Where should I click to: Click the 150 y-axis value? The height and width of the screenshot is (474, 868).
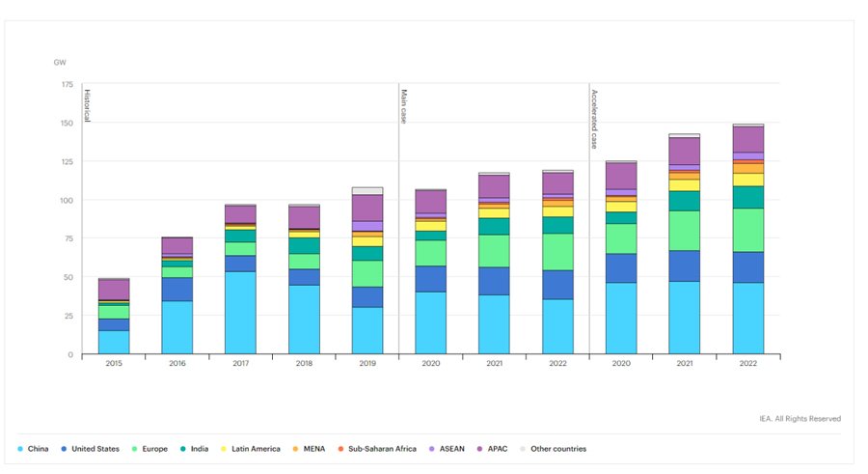click(x=67, y=123)
